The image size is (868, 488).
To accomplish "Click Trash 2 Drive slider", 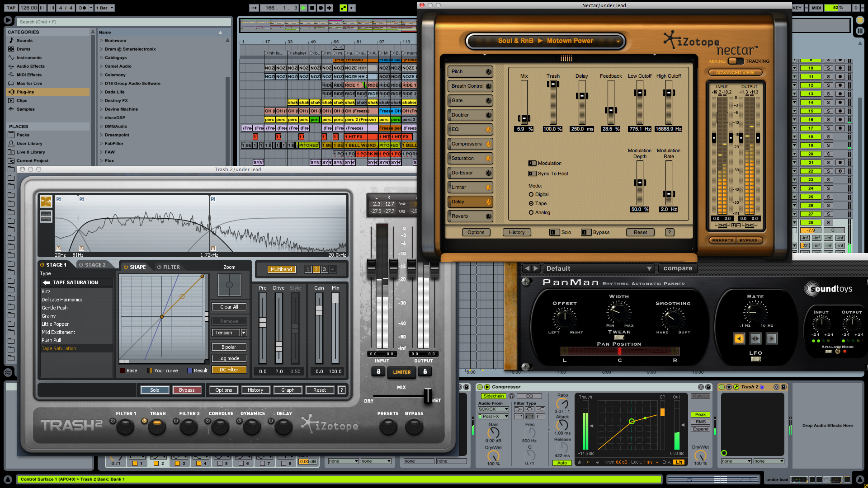I will click(x=279, y=347).
